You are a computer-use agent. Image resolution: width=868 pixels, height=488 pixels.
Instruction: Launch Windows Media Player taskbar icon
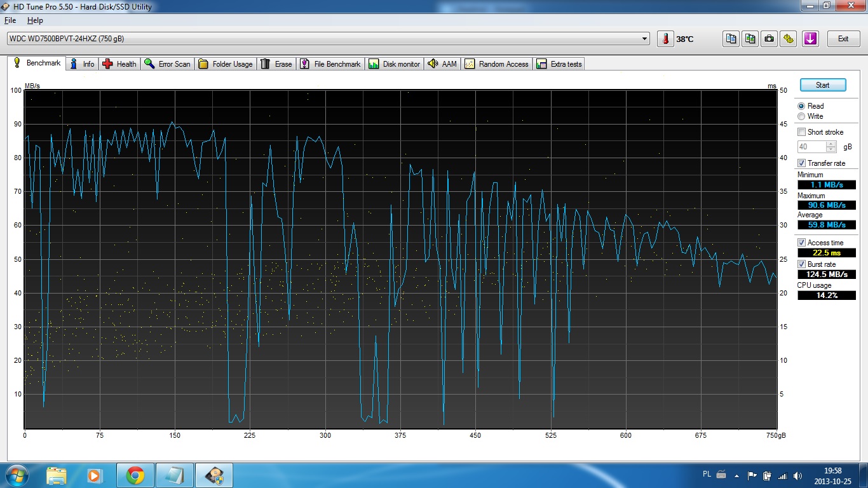pos(94,475)
